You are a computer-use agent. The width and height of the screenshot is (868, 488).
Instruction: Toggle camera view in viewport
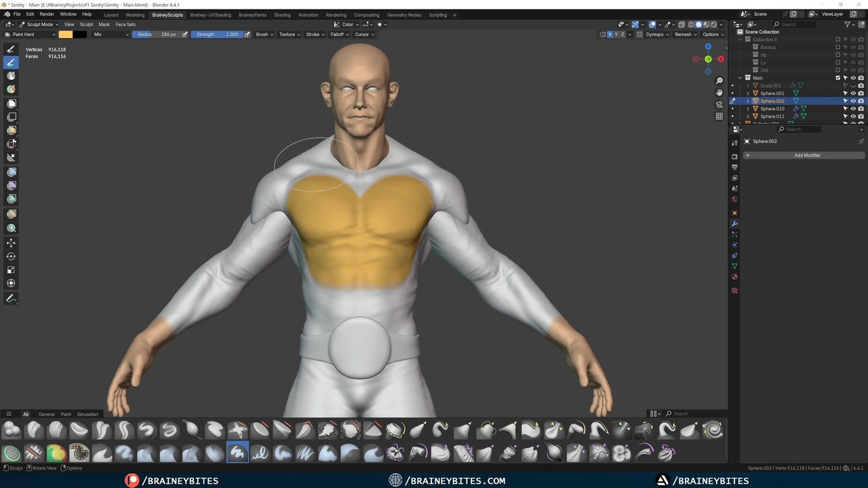coord(719,104)
